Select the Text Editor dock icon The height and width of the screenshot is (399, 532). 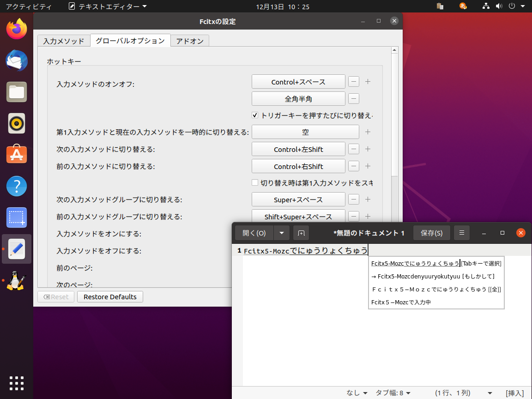[x=17, y=249]
